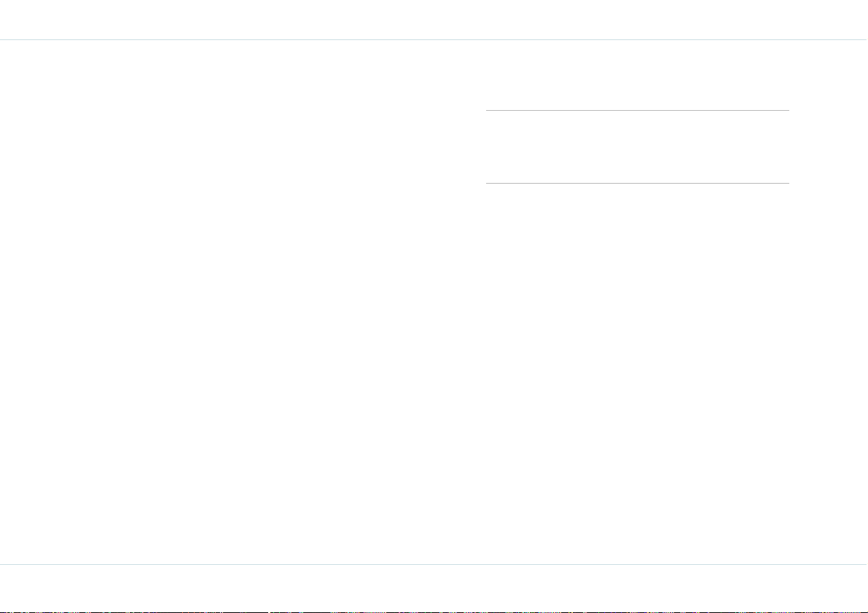Click the lower gray rule in right panel
This screenshot has height=613, width=868.
(637, 183)
